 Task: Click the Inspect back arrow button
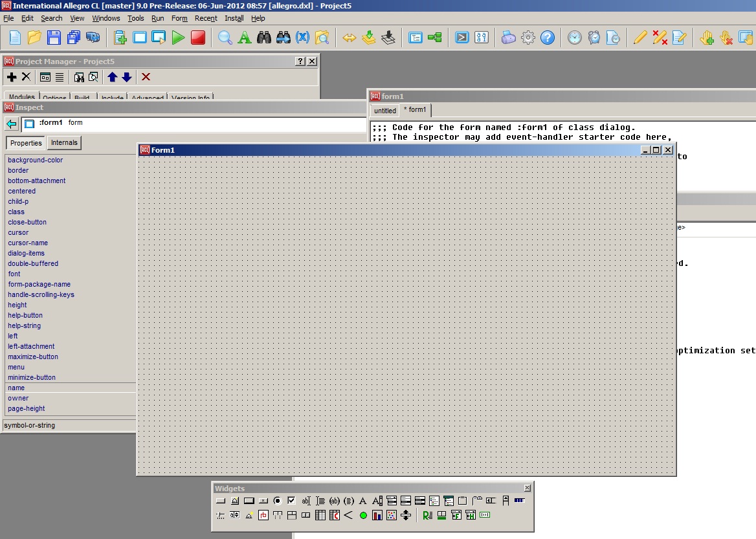[x=11, y=124]
